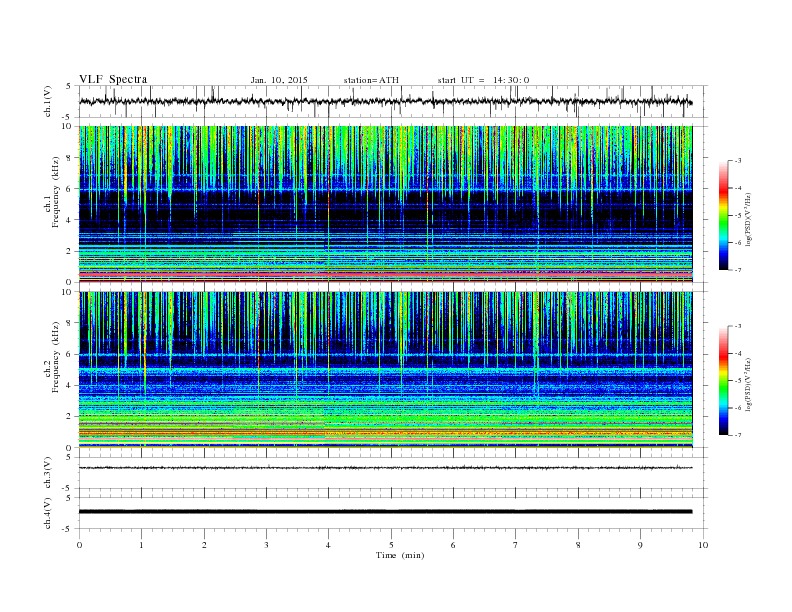Click the "4" kHz tick of ch.1 spectrogram
Viewport: 792px width, 612px height.
tap(69, 220)
